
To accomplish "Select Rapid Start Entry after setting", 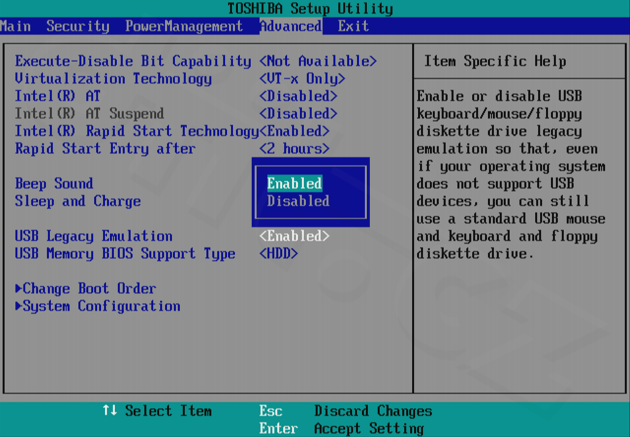I will 105,149.
